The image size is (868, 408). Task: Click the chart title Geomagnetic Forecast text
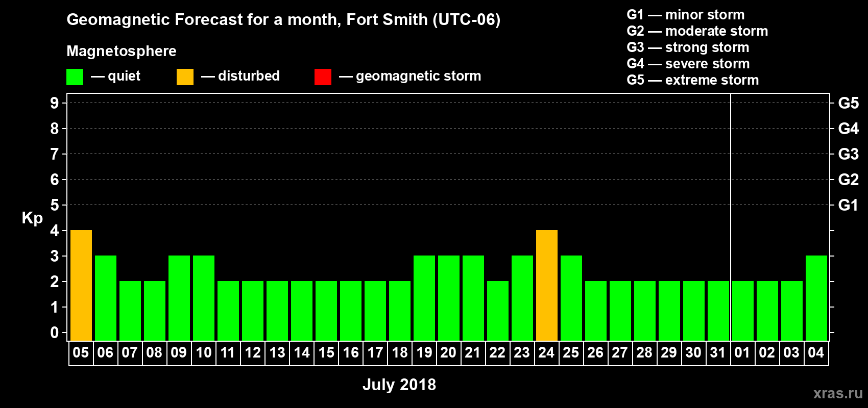283,20
